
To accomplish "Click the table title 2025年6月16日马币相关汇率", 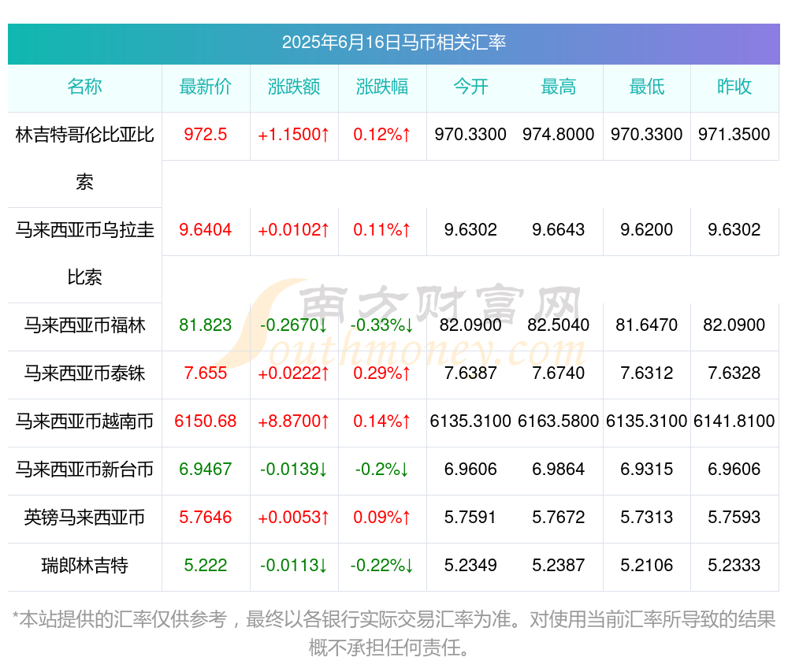I will click(x=393, y=43).
